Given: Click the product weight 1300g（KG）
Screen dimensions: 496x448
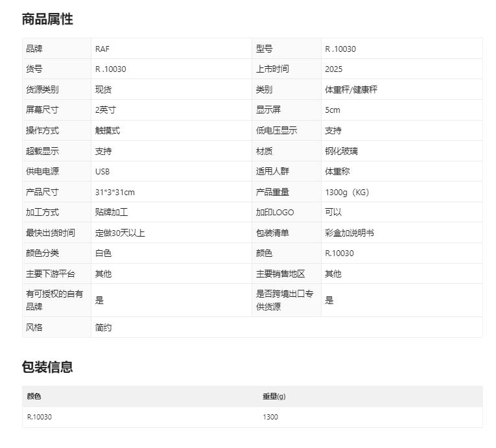Looking at the screenshot, I should pos(347,193).
